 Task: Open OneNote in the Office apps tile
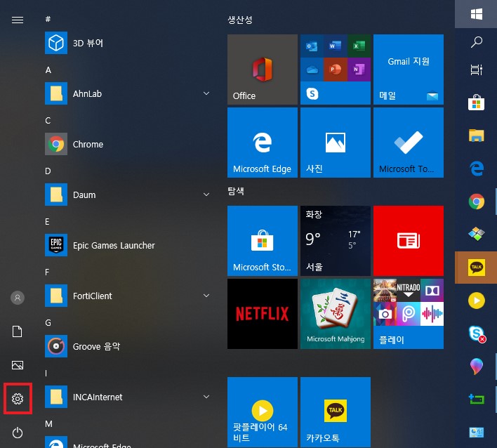pyautogui.click(x=359, y=70)
